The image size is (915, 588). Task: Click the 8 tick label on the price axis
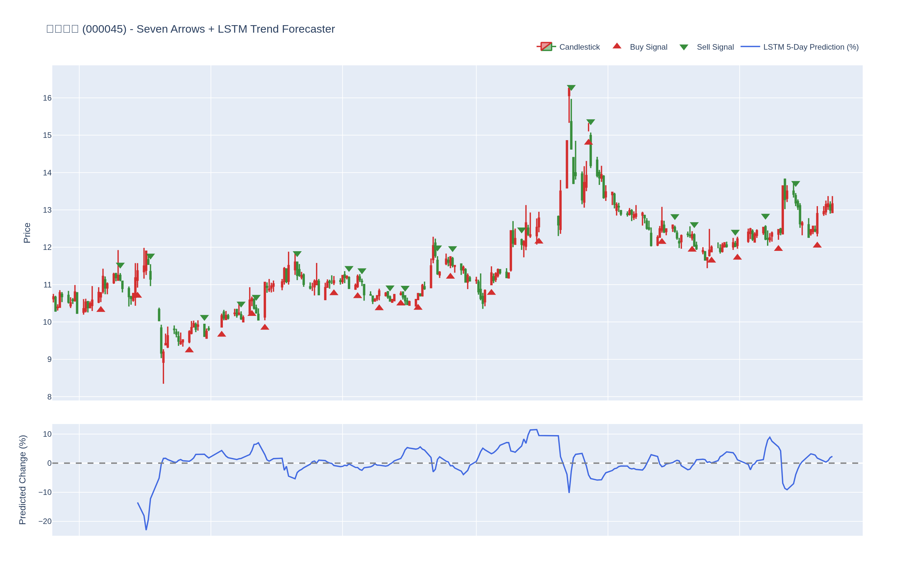[x=49, y=397]
